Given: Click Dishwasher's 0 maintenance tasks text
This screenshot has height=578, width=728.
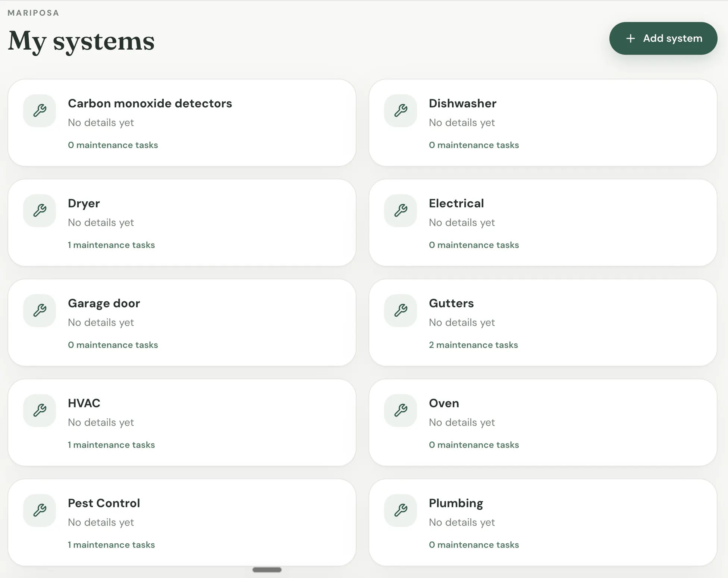Looking at the screenshot, I should [x=474, y=145].
